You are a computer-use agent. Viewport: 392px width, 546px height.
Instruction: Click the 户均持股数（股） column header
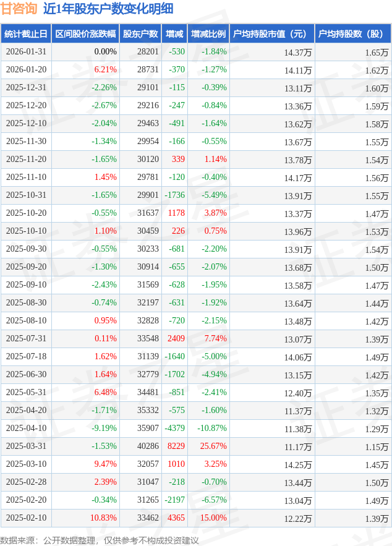coord(352,34)
